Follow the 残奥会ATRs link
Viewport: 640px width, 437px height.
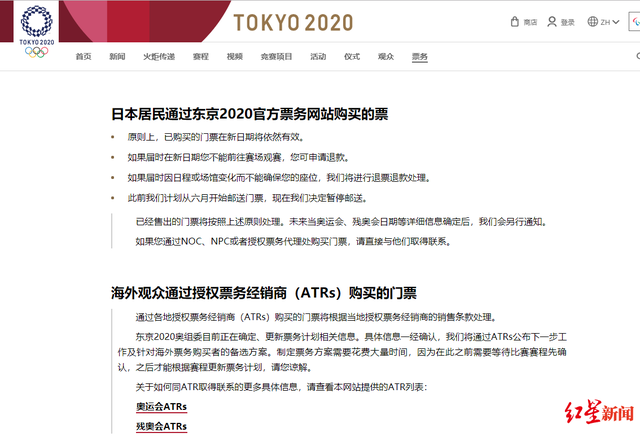click(161, 426)
